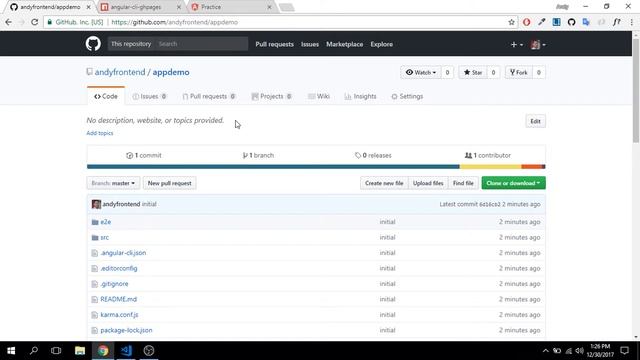Open Marketplace in the header
This screenshot has width=640, height=360.
(x=344, y=44)
